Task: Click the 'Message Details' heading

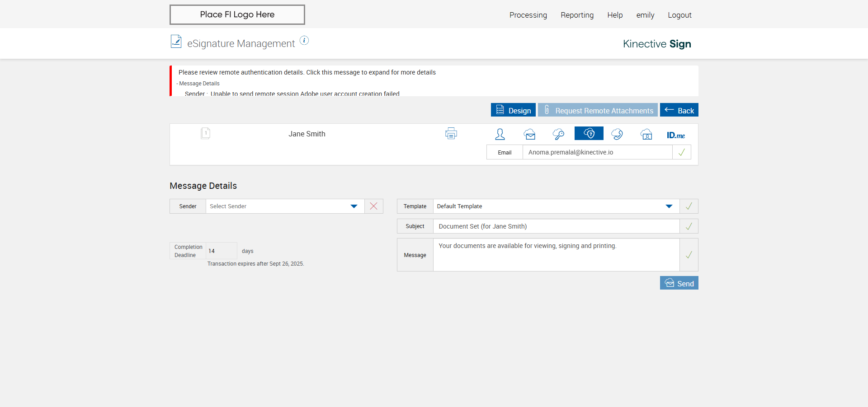Action: click(x=203, y=186)
